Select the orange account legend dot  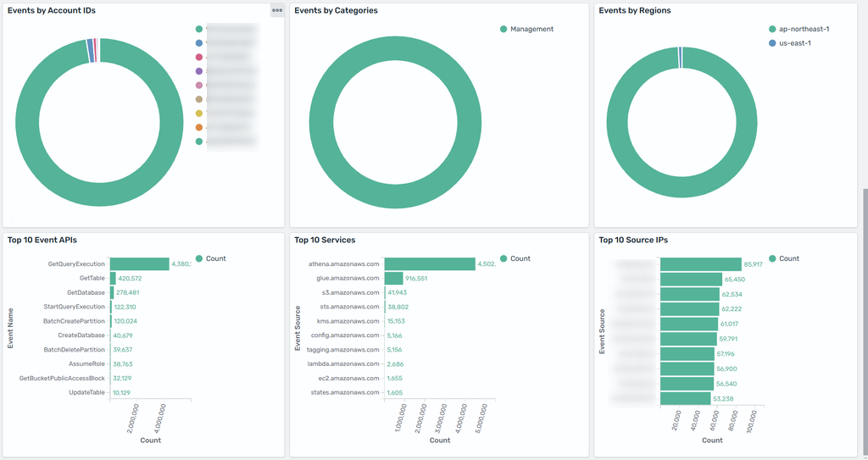(198, 128)
